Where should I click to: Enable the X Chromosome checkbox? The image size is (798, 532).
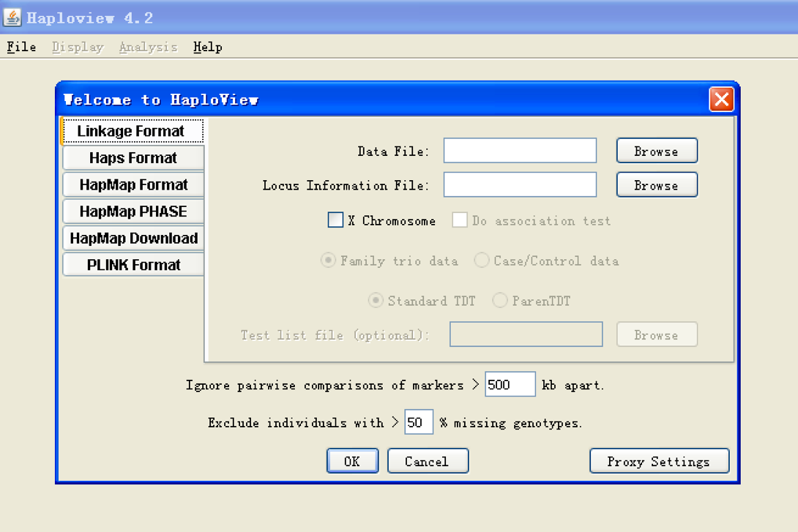tap(335, 220)
